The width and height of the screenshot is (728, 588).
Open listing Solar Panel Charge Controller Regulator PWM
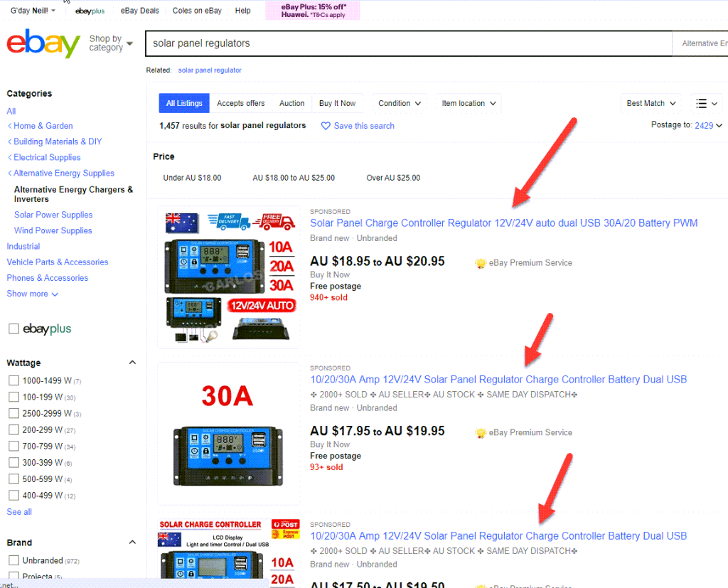tap(504, 223)
